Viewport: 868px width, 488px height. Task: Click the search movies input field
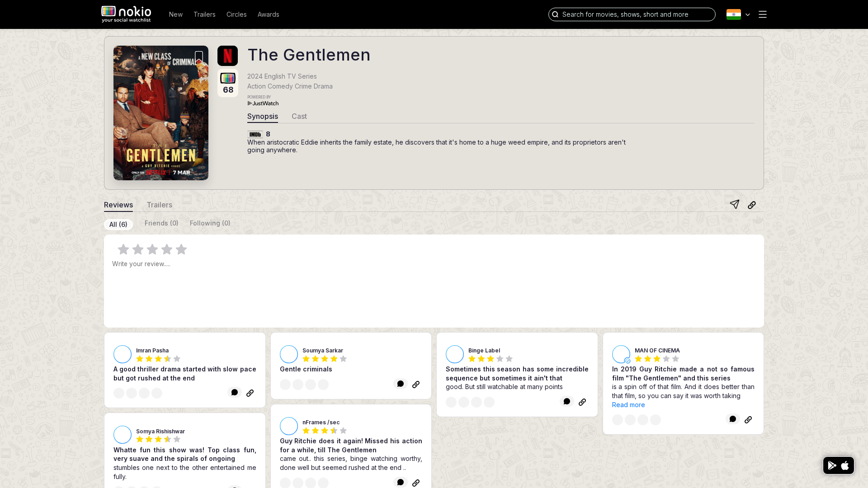632,14
